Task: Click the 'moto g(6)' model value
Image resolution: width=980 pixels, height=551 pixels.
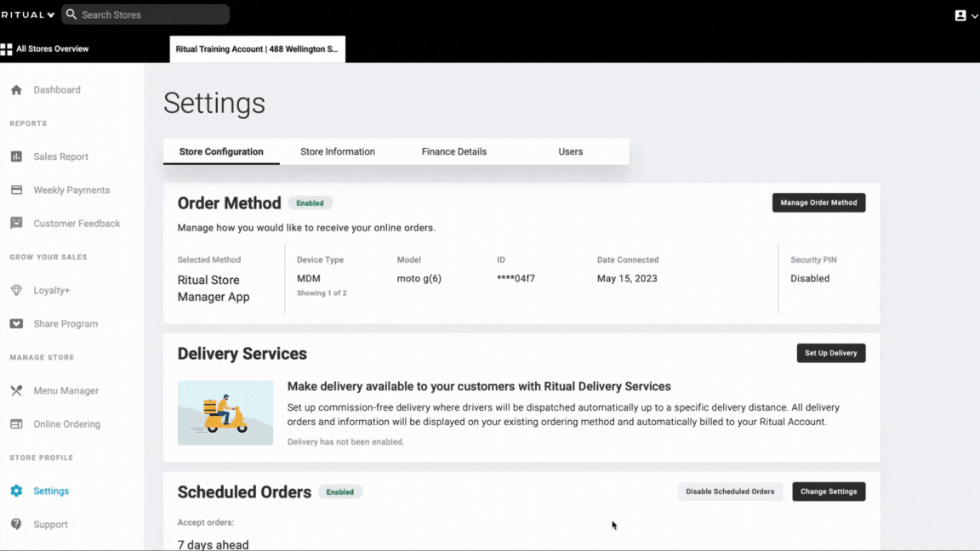Action: [419, 279]
